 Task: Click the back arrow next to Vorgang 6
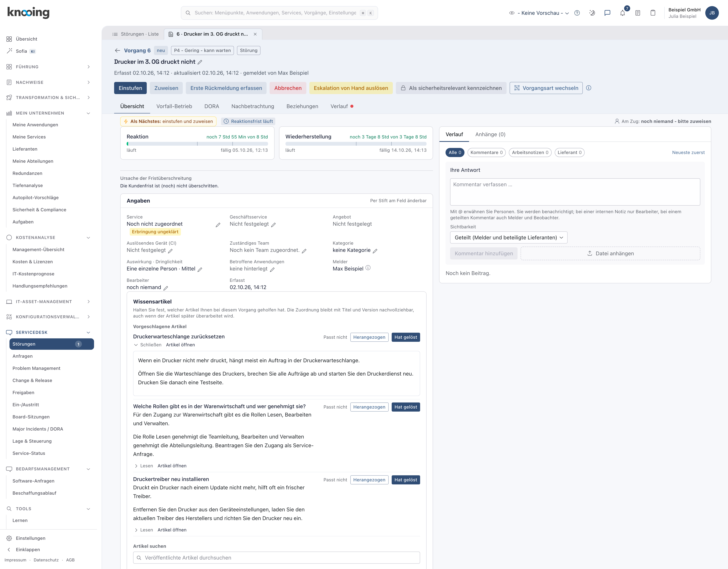click(x=117, y=50)
